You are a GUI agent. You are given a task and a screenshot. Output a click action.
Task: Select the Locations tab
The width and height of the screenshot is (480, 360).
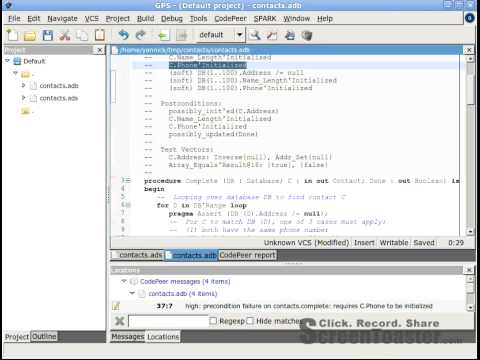(163, 337)
